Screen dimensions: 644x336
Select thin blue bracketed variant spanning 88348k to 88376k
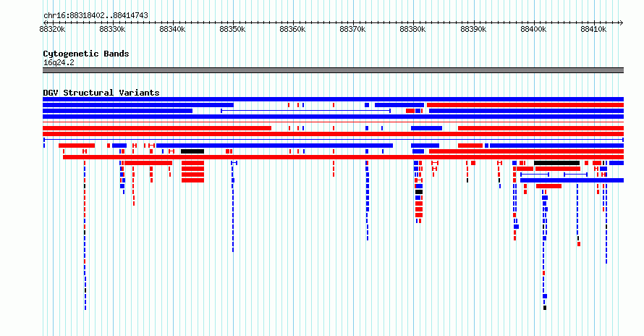(305, 111)
